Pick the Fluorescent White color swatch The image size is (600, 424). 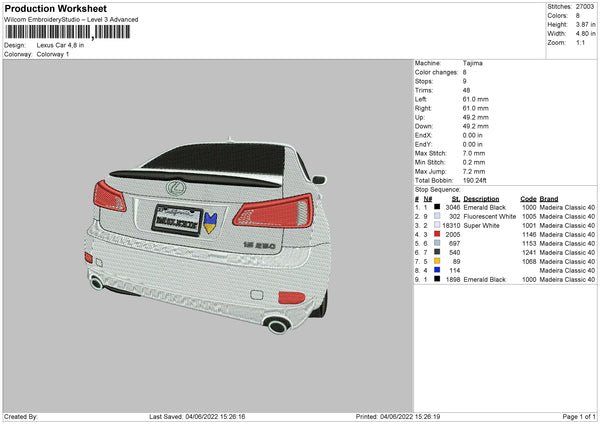437,217
